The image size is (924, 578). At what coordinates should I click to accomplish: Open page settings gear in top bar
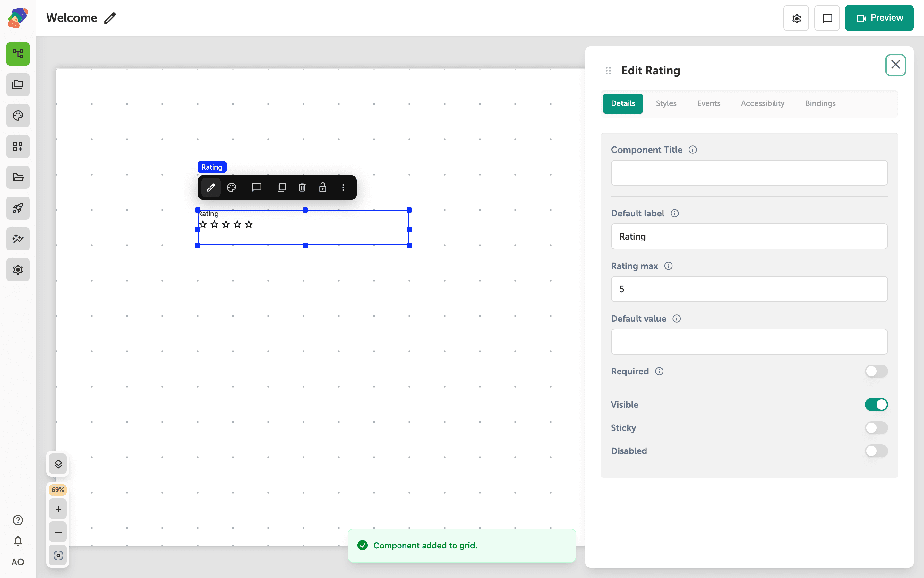tap(797, 18)
